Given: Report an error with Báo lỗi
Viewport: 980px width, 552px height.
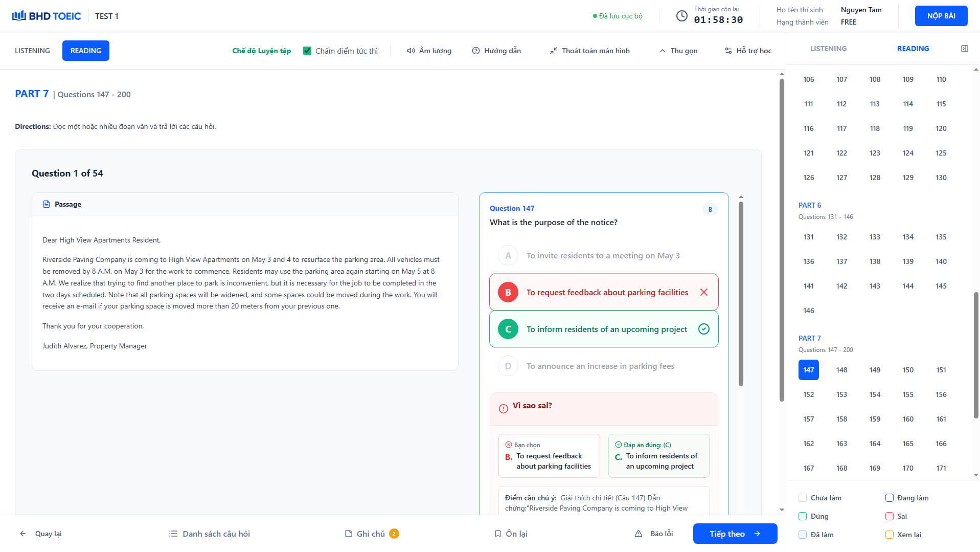Looking at the screenshot, I should (x=654, y=534).
